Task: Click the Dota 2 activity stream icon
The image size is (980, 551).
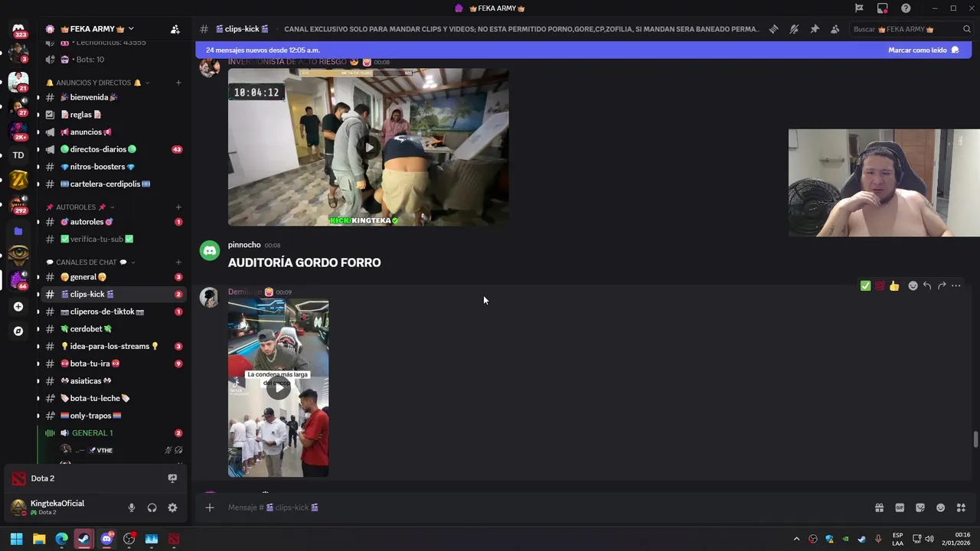Action: tap(172, 478)
